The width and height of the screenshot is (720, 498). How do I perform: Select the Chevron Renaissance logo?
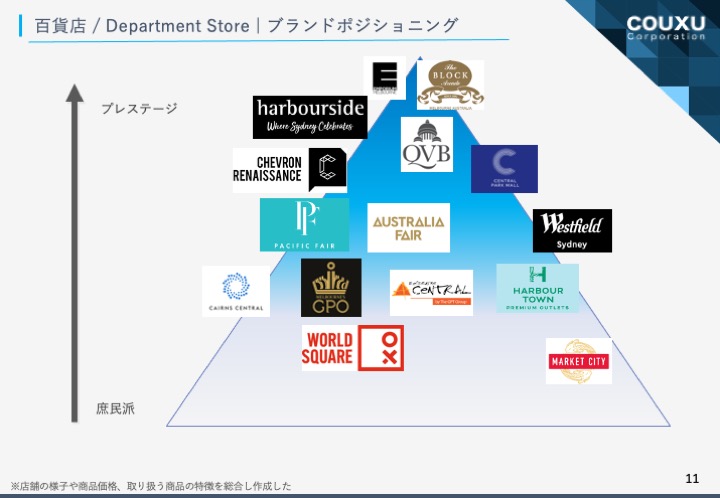[290, 170]
